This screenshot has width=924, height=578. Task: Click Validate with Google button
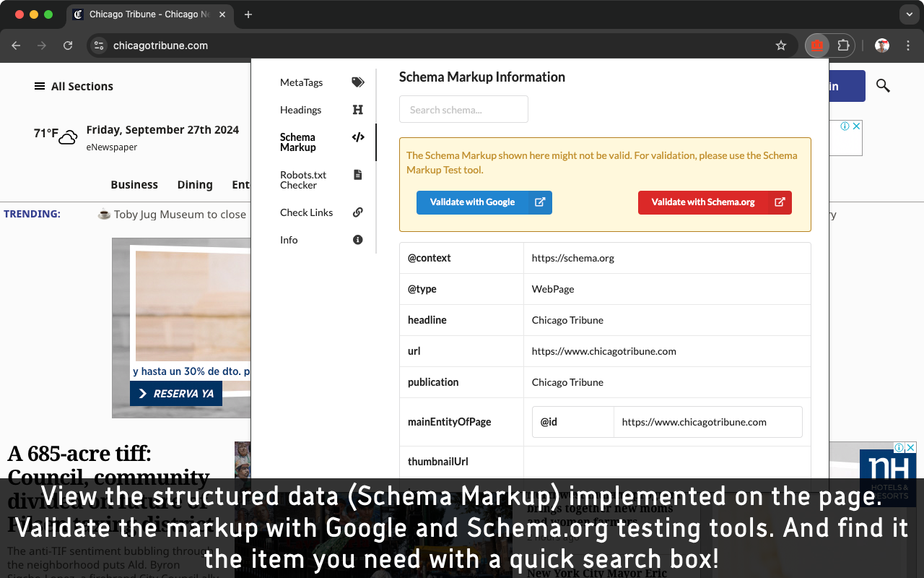pyautogui.click(x=484, y=202)
